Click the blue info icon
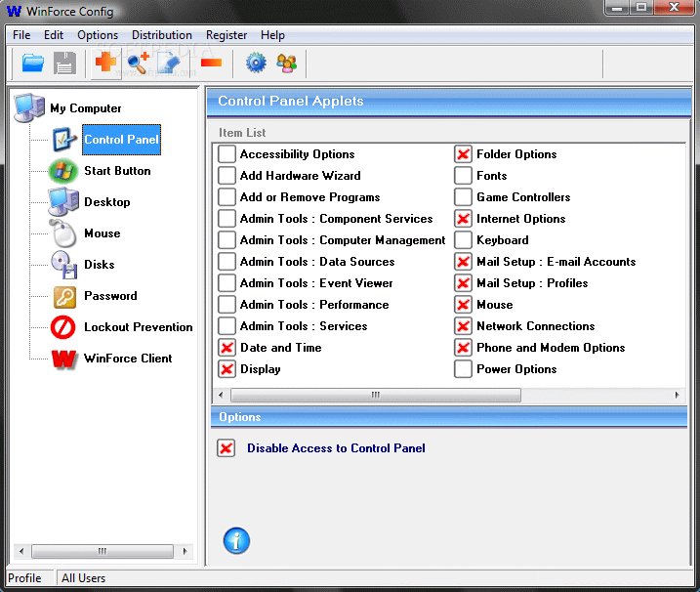The width and height of the screenshot is (700, 592). point(236,540)
